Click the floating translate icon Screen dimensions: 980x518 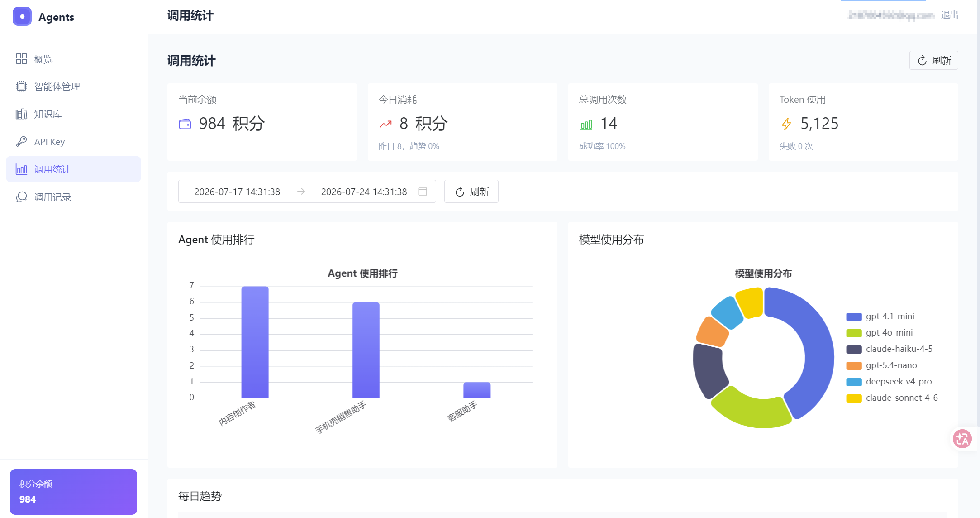962,439
